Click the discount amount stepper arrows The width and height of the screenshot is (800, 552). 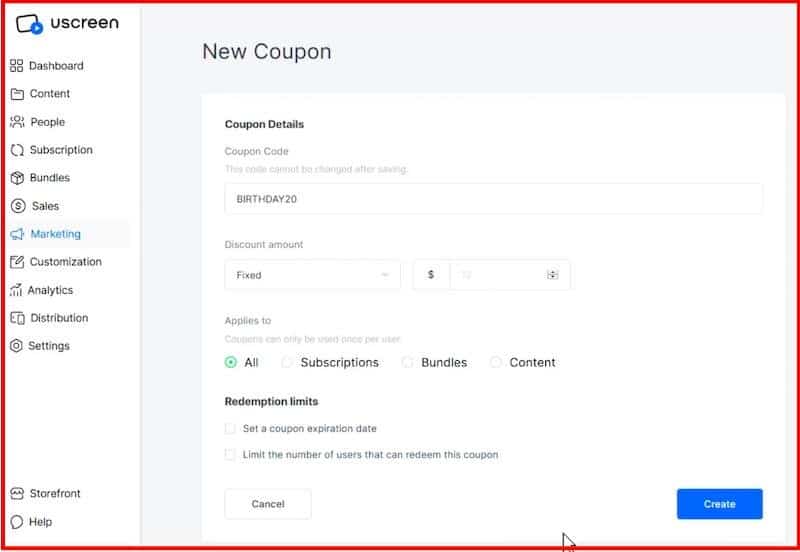click(552, 275)
